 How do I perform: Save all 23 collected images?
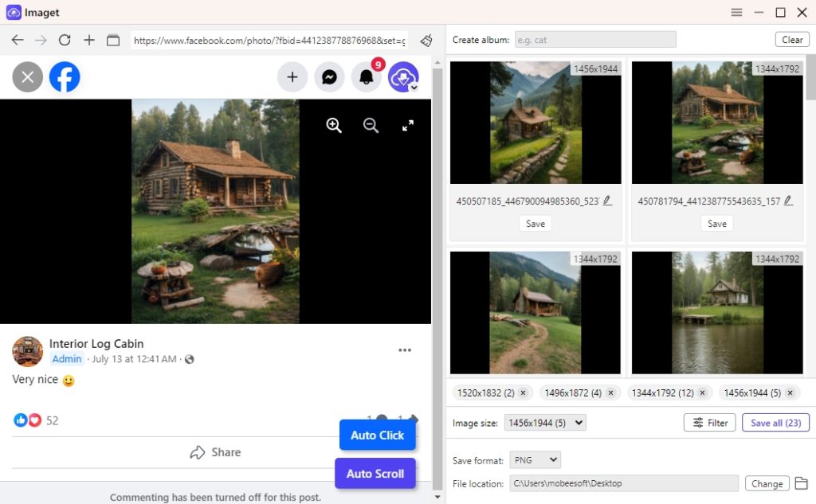point(775,422)
